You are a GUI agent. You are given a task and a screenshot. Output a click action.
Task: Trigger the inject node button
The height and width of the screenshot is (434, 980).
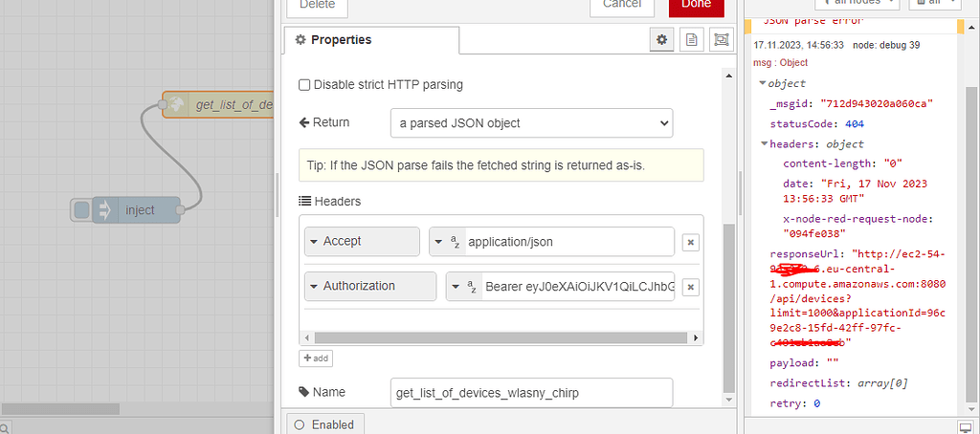click(x=82, y=210)
